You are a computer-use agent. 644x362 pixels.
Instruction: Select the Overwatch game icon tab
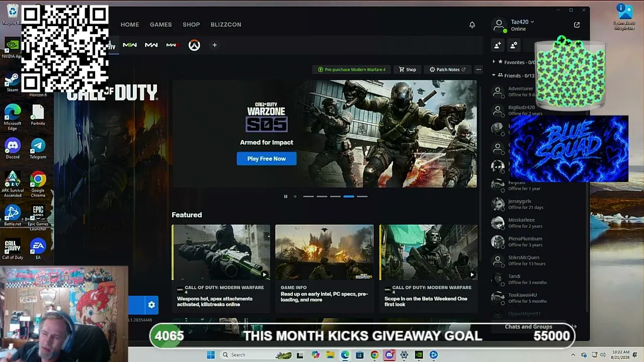194,45
